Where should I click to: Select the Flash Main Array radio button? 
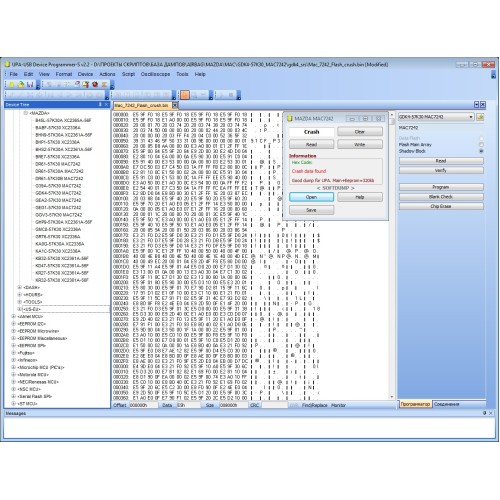pyautogui.click(x=481, y=144)
